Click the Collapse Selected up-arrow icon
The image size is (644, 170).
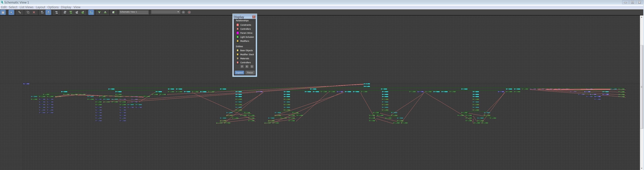click(105, 12)
